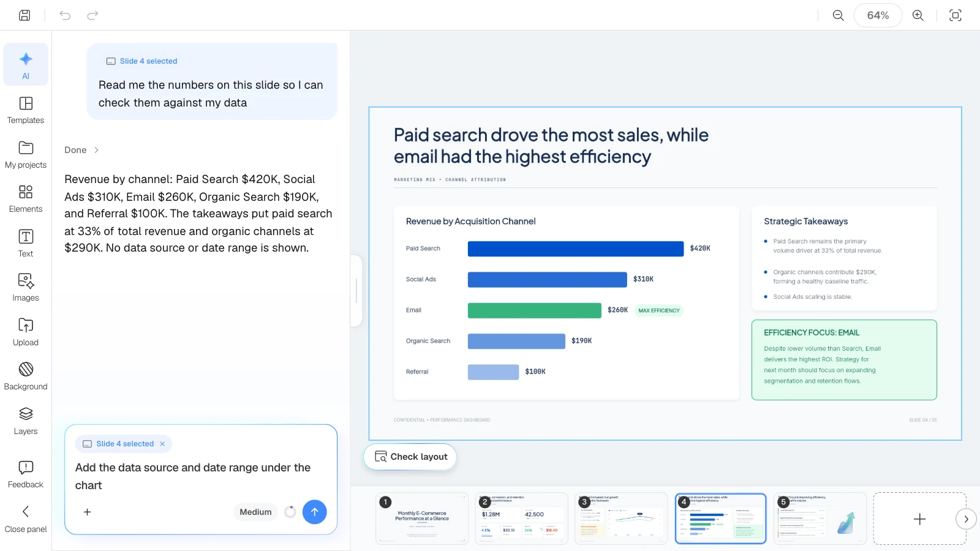
Task: Click the CONFIDENTIAL footer text
Action: 442,420
